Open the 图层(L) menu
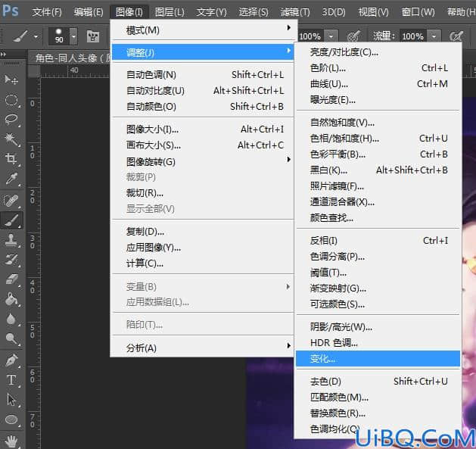The width and height of the screenshot is (476, 449). point(170,12)
